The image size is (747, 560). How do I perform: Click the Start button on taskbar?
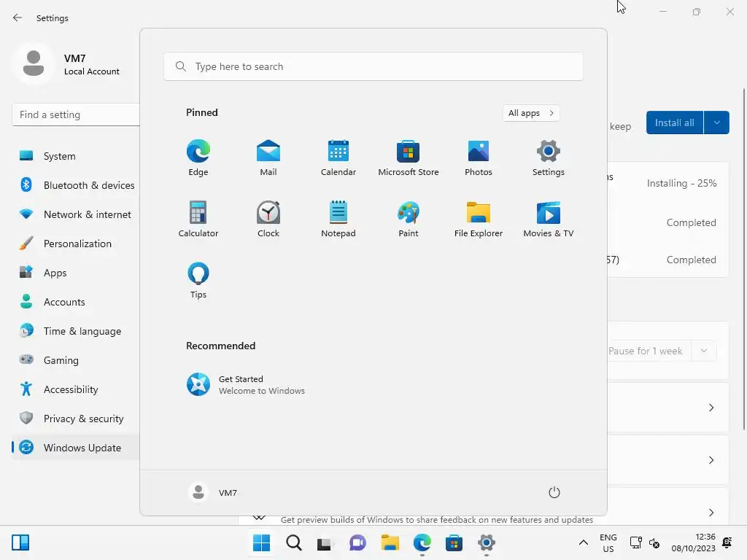click(262, 542)
